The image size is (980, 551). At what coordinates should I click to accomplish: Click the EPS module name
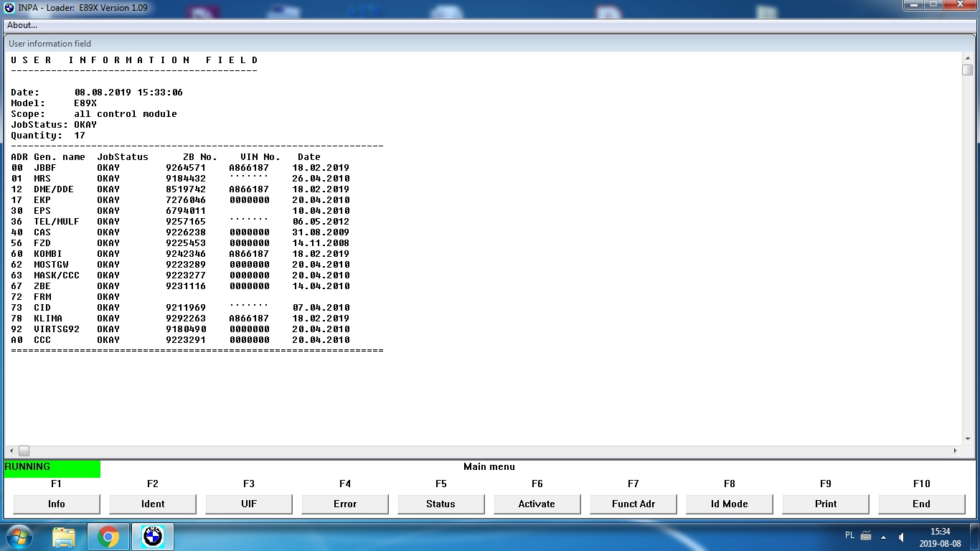42,211
